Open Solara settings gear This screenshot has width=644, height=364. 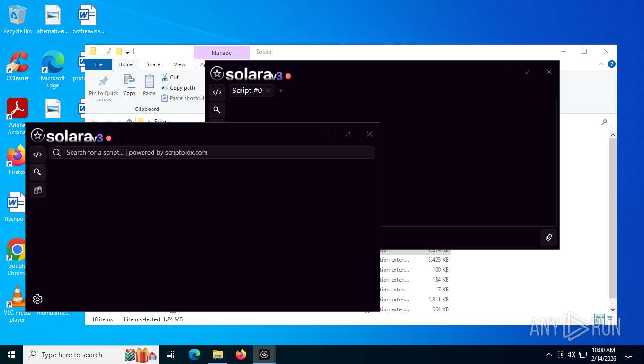coord(37,299)
